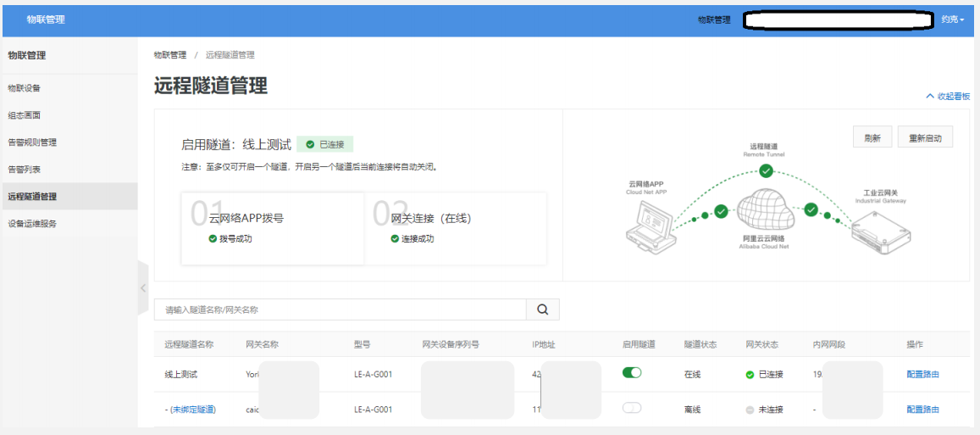
Task: Disable tunnel toggle for 线上测试 row
Action: [632, 373]
